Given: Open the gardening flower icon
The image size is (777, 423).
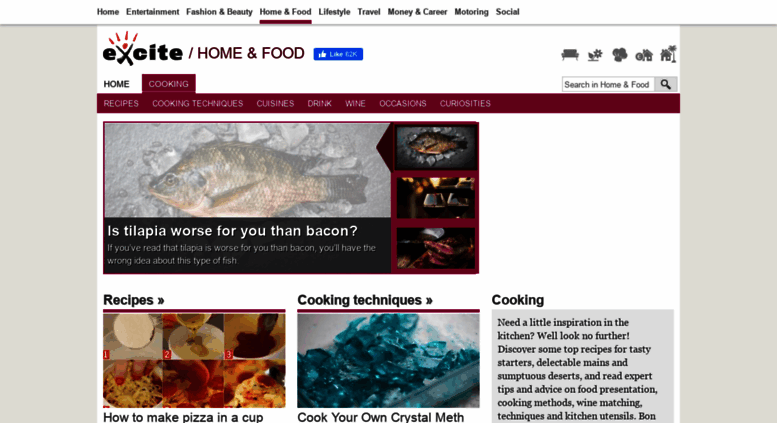Looking at the screenshot, I should pos(595,55).
